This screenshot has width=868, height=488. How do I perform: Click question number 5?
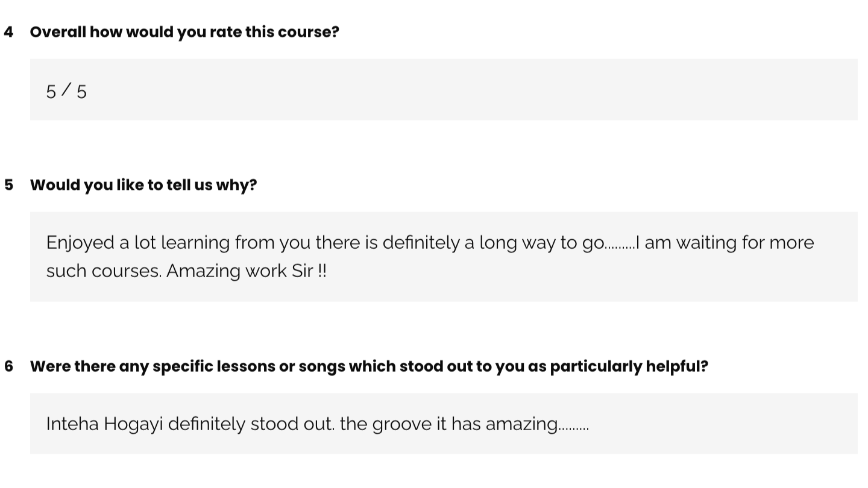[x=8, y=185]
